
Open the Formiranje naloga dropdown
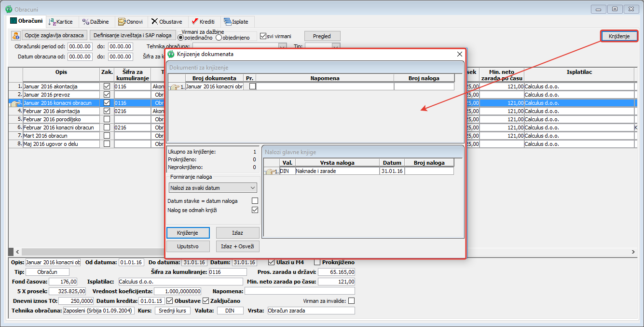213,188
